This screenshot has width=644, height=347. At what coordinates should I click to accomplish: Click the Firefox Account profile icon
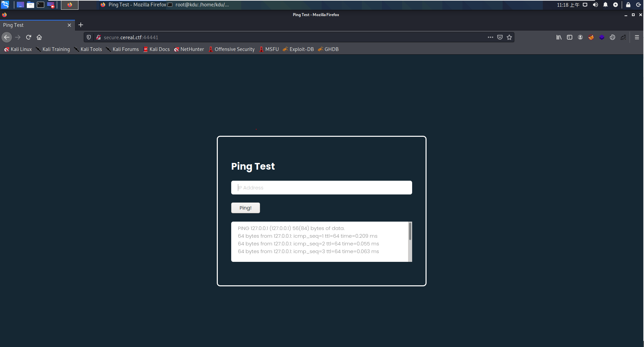point(580,37)
